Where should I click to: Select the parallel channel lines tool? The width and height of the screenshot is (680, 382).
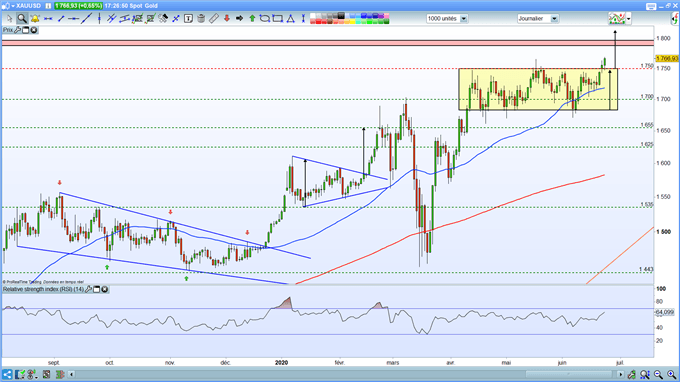[112, 19]
